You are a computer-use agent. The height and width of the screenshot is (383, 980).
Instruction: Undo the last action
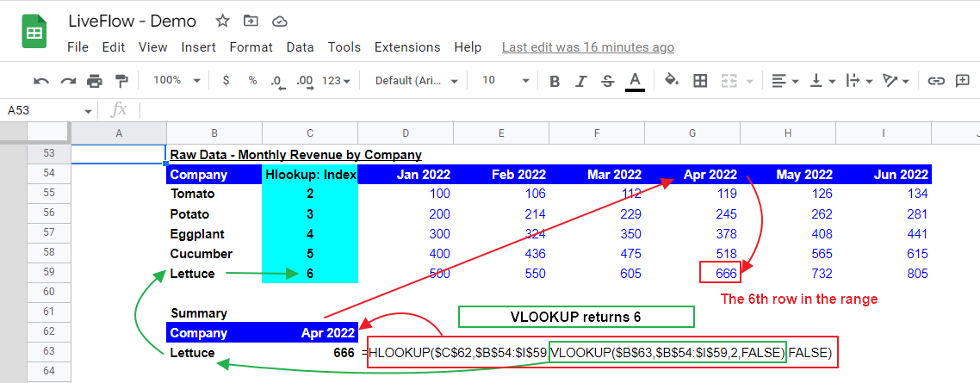click(x=41, y=81)
